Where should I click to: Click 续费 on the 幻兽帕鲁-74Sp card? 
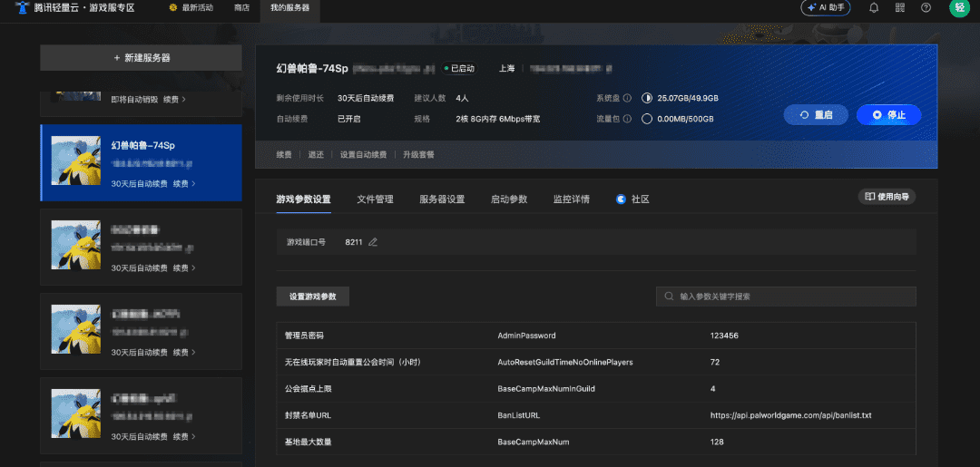183,183
